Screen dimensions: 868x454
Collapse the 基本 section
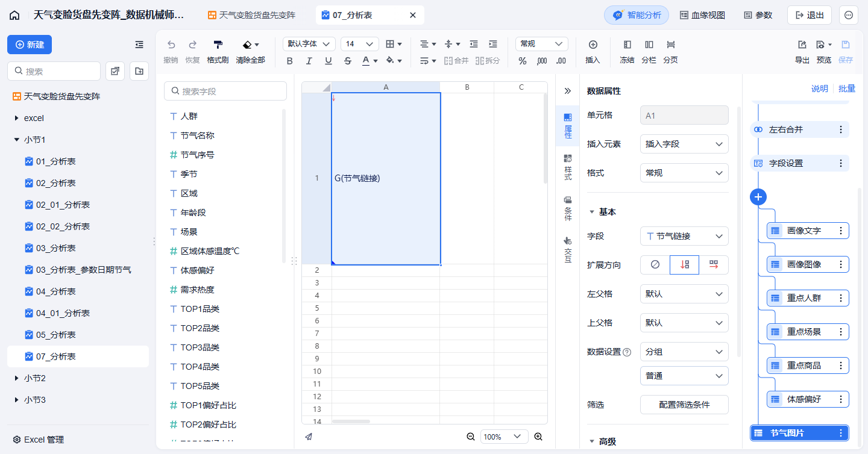[x=592, y=212]
